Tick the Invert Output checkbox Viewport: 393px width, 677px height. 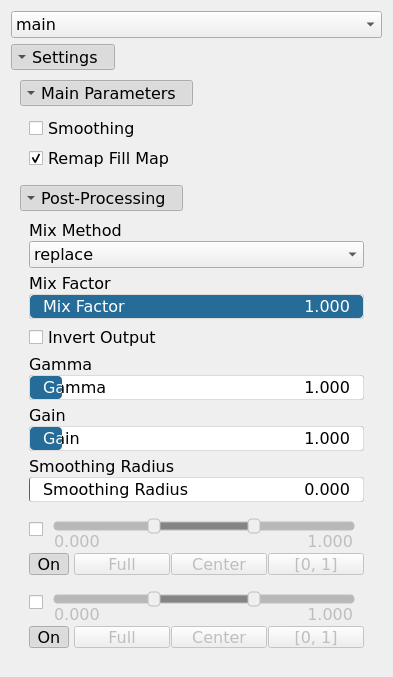(36, 337)
